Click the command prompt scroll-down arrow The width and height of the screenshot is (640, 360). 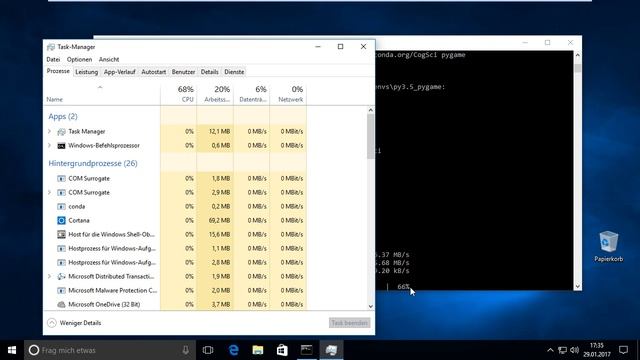(578, 286)
